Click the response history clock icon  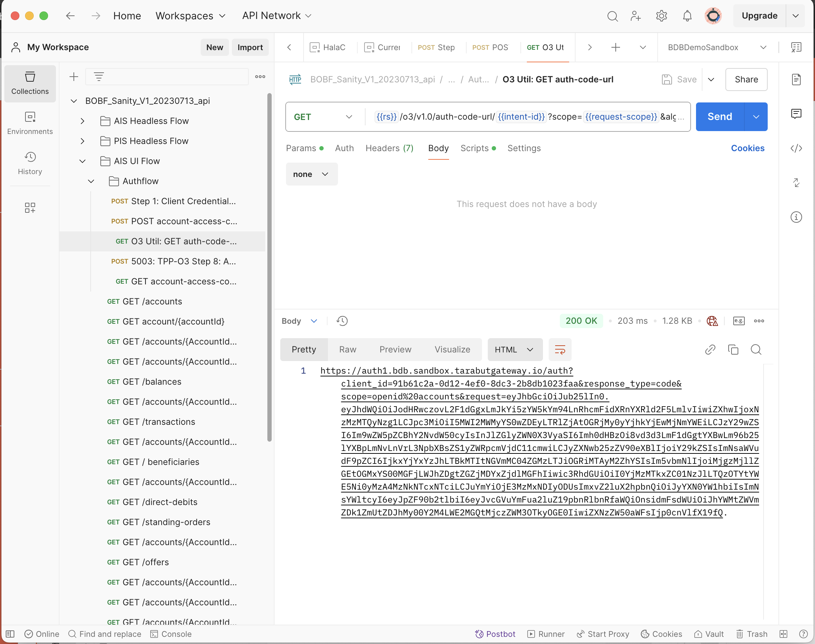pyautogui.click(x=342, y=321)
